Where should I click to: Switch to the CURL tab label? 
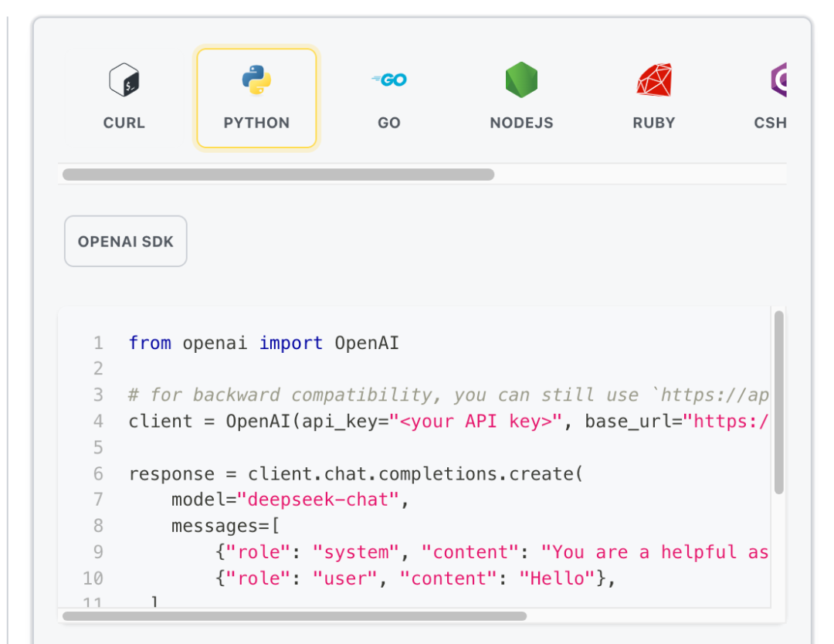pyautogui.click(x=124, y=123)
